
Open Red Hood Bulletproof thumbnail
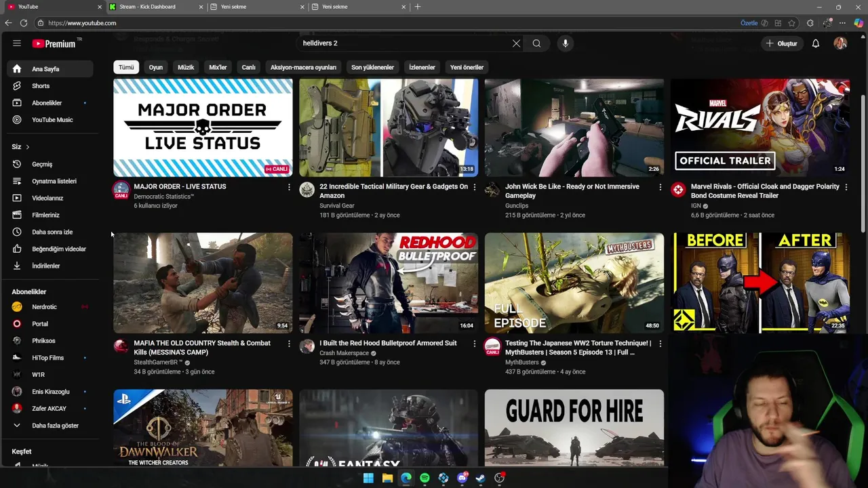(389, 283)
